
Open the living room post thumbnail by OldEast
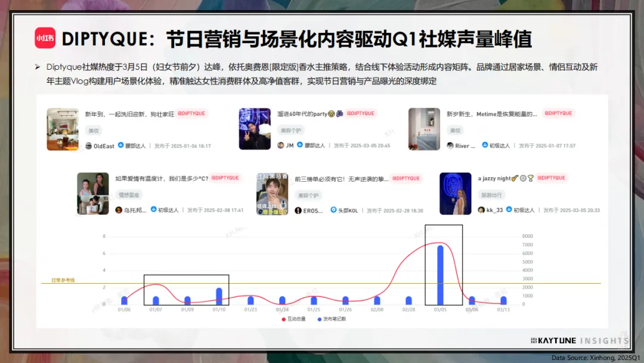[x=63, y=129]
